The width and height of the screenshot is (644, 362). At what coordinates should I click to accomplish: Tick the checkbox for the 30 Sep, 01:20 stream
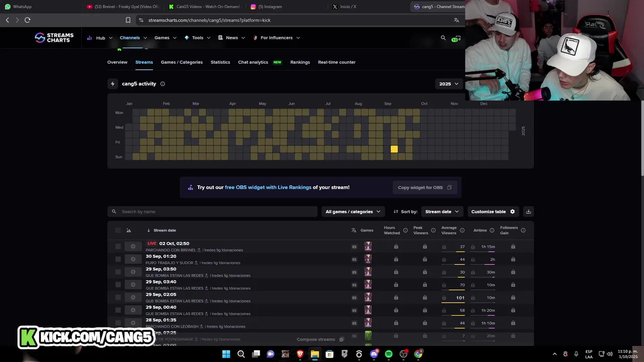pyautogui.click(x=118, y=259)
